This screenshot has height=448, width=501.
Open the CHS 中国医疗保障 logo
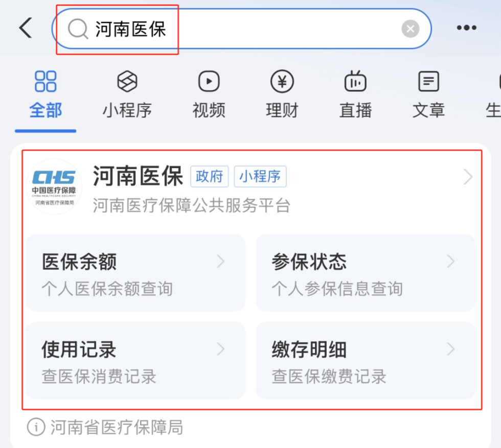pos(54,186)
